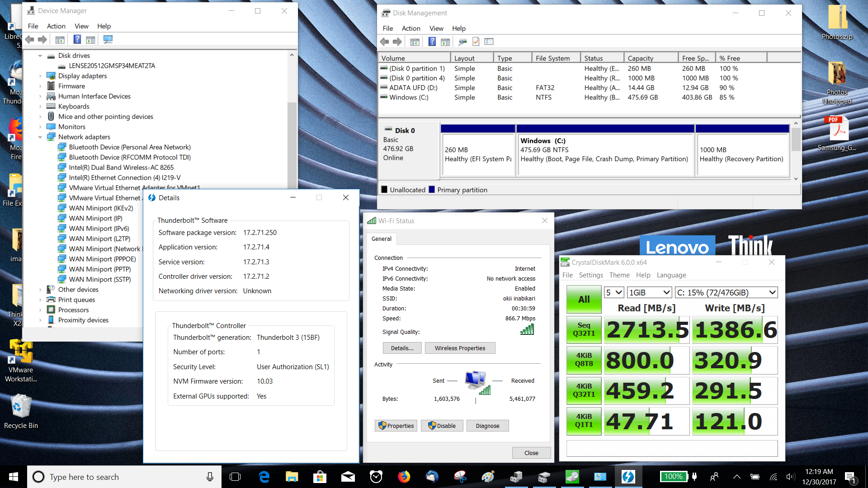This screenshot has height=488, width=868.
Task: Expand Monitors tree node
Action: point(40,127)
